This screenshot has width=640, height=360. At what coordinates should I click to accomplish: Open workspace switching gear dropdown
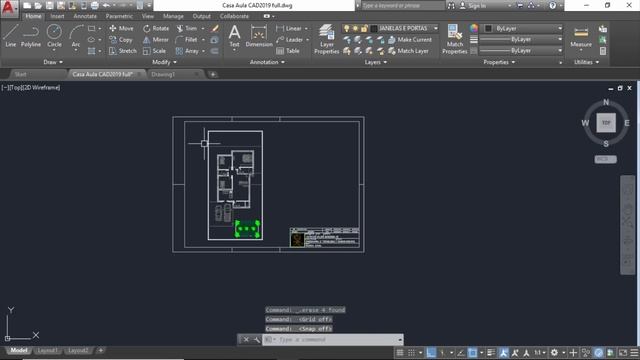coord(564,353)
